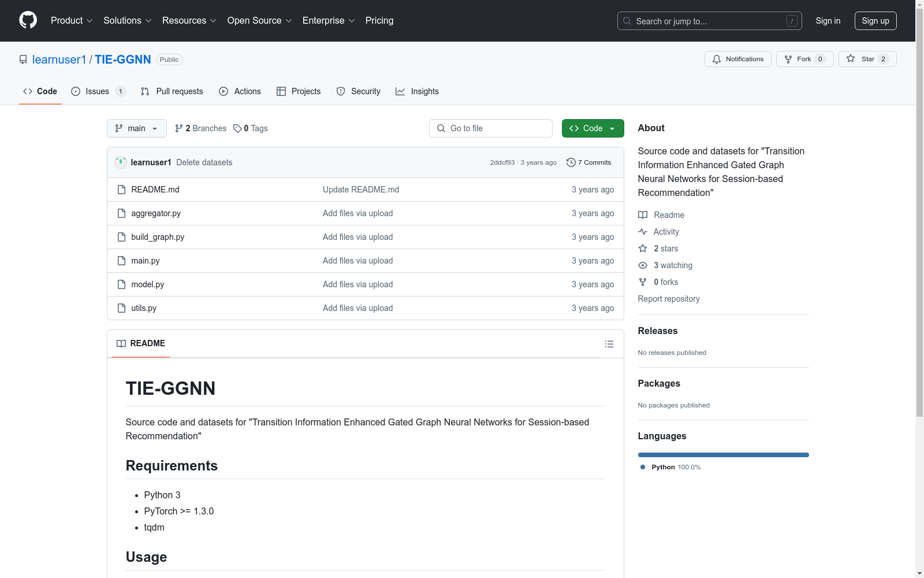Click the star icon in Star button

click(x=851, y=58)
